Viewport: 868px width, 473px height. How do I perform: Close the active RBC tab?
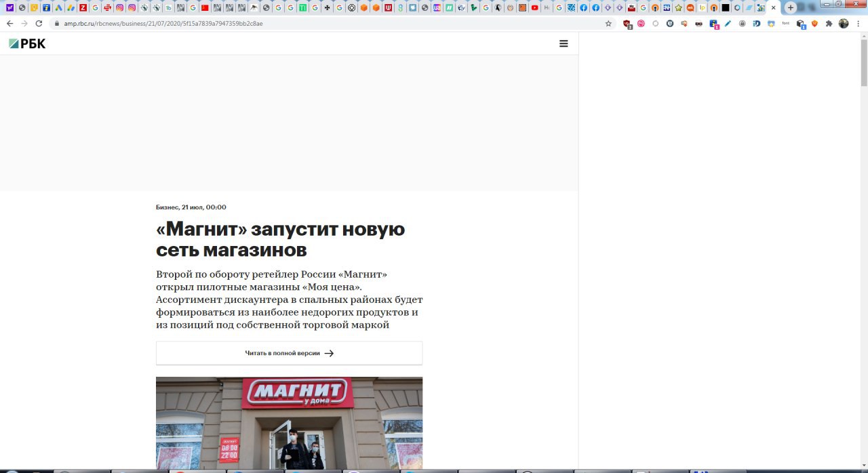774,7
